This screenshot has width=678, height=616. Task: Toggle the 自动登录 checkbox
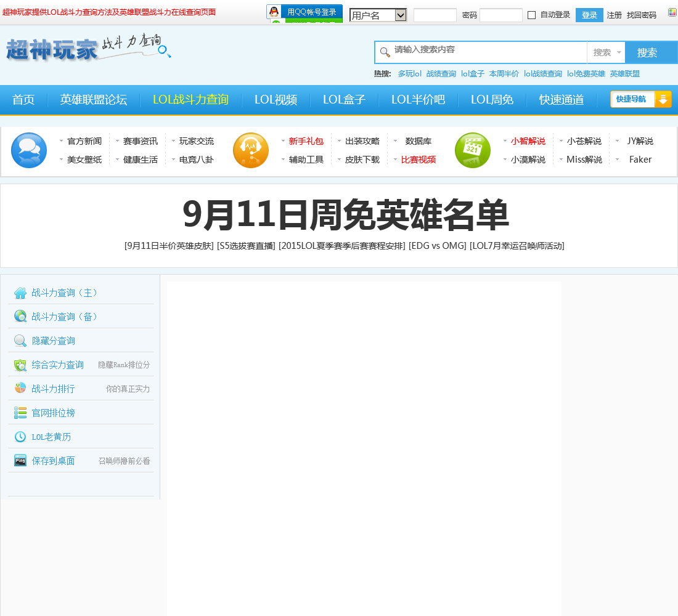532,15
